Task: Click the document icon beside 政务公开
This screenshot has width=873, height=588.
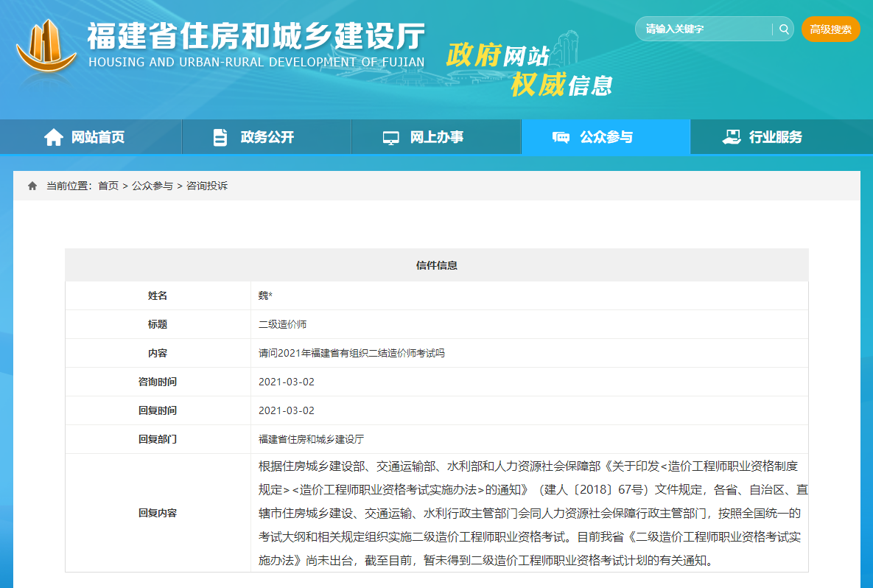Action: (x=220, y=138)
